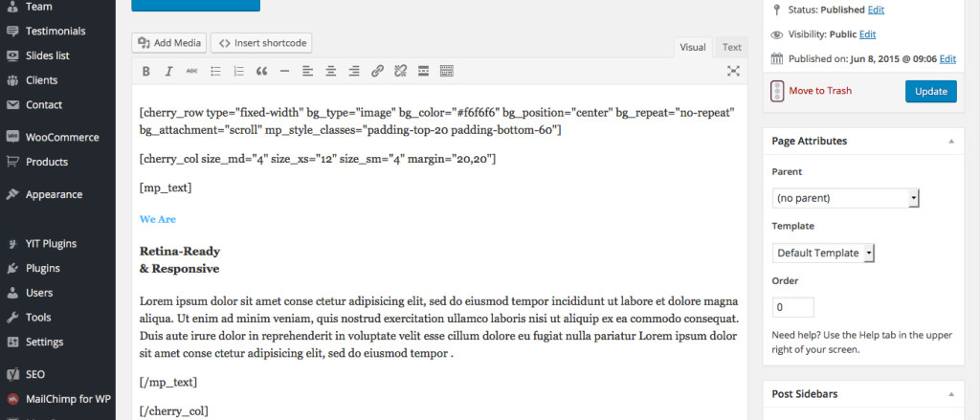Toggle bold formatting in editor toolbar
980x420 pixels.
(x=146, y=71)
